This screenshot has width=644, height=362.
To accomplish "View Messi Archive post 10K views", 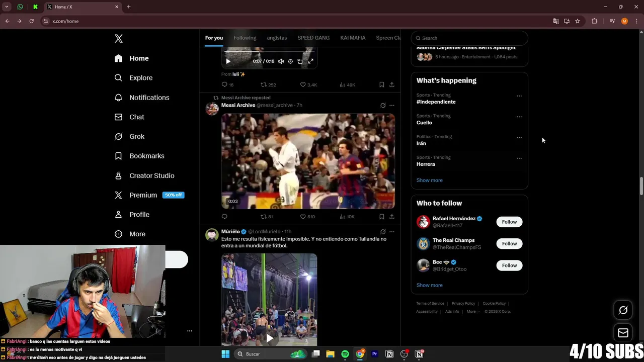I will click(x=347, y=217).
